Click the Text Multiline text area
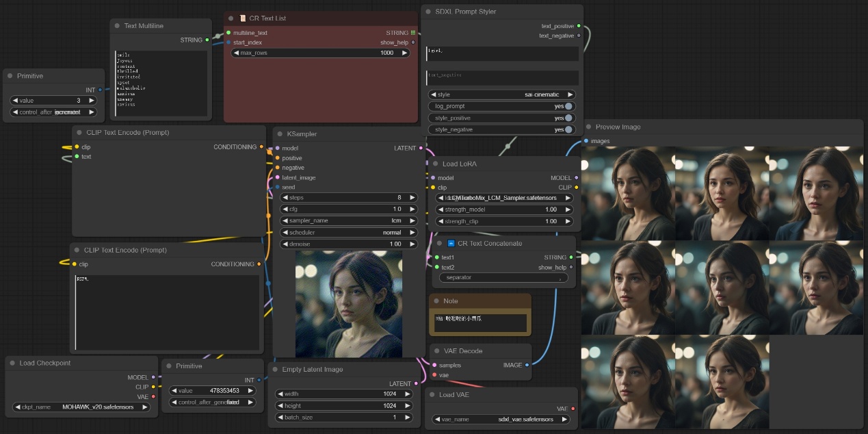The height and width of the screenshot is (434, 868). pos(161,82)
